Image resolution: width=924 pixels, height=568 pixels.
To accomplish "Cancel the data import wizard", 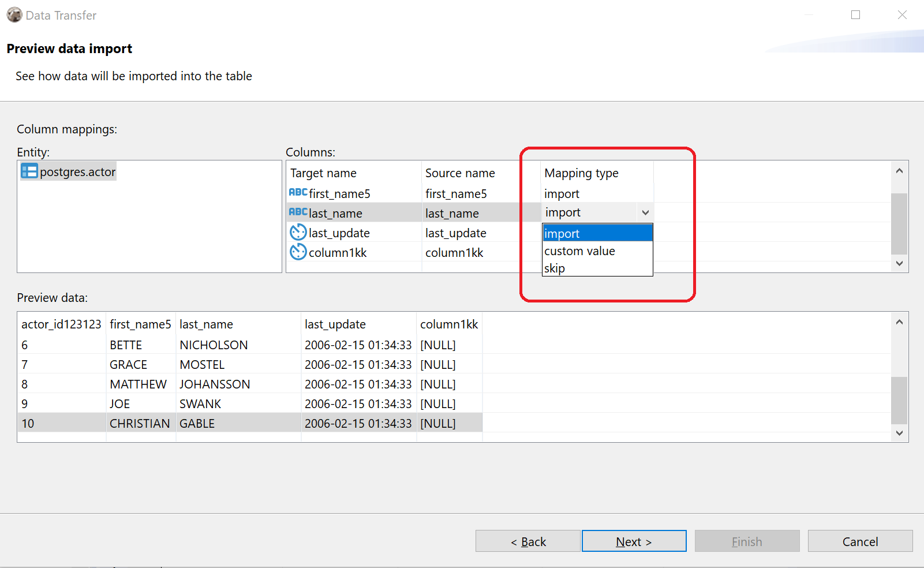I will tap(859, 541).
